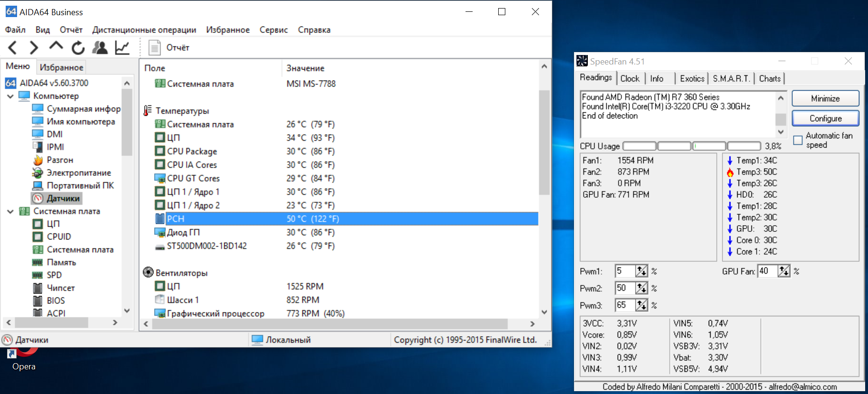Click the Pwm2 spinner arrows
868x394 pixels.
641,288
